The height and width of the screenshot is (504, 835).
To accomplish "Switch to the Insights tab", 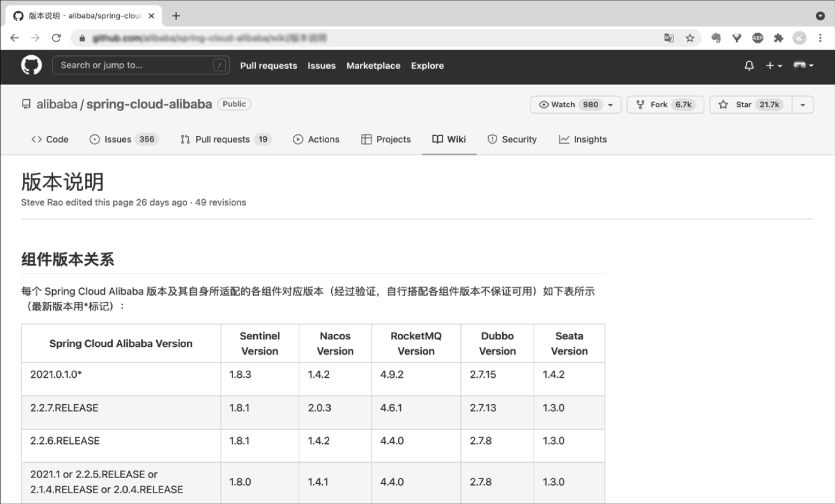I will click(x=582, y=139).
